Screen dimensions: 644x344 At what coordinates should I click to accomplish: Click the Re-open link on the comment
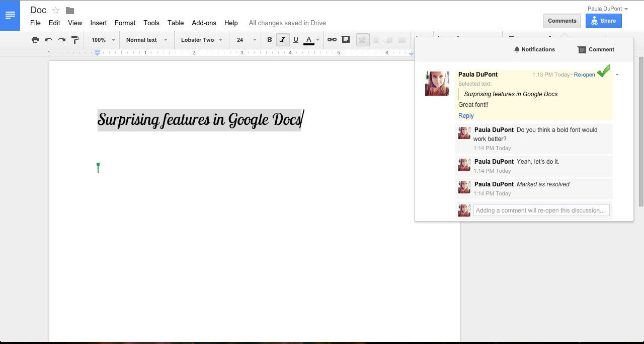584,75
